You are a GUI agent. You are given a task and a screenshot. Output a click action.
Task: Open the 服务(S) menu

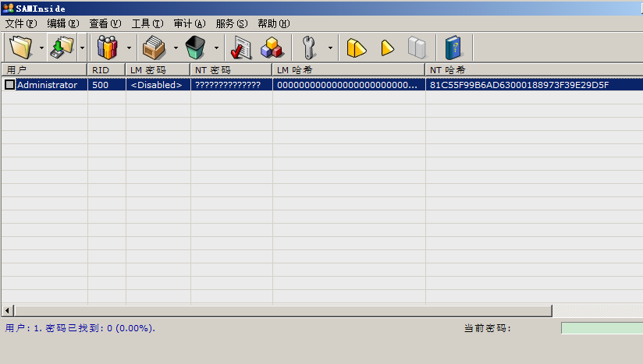point(232,23)
